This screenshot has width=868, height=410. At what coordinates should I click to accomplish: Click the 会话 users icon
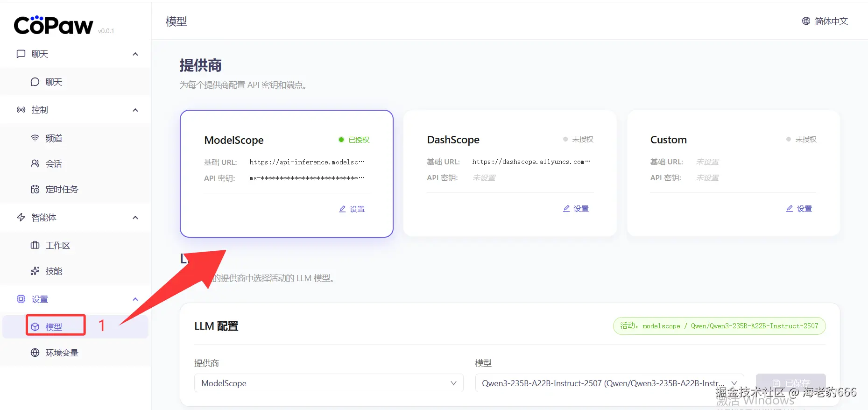(35, 164)
